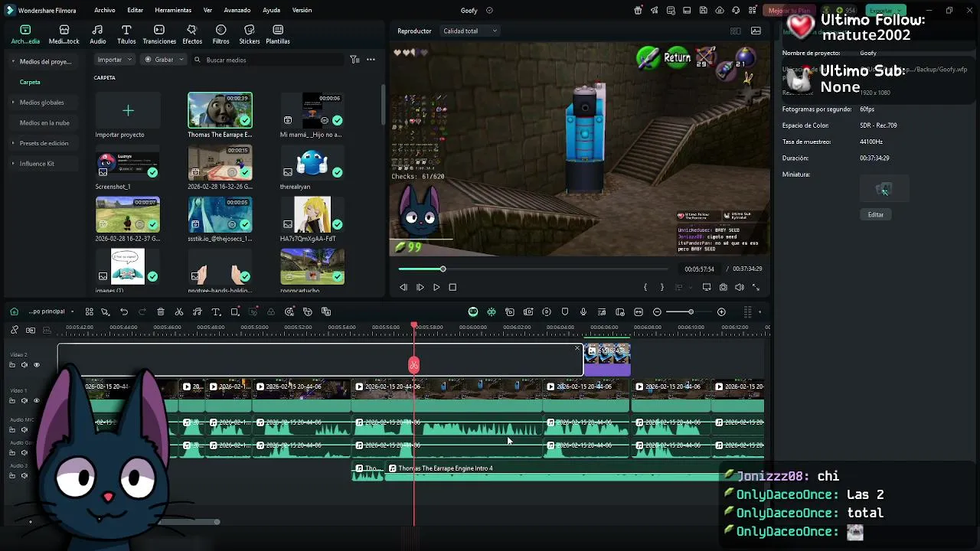This screenshot has width=980, height=551.
Task: Toggle preview volume icon
Action: point(740,288)
